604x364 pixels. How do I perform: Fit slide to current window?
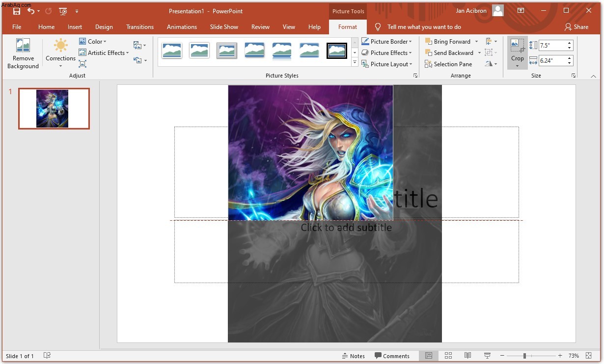coord(588,356)
